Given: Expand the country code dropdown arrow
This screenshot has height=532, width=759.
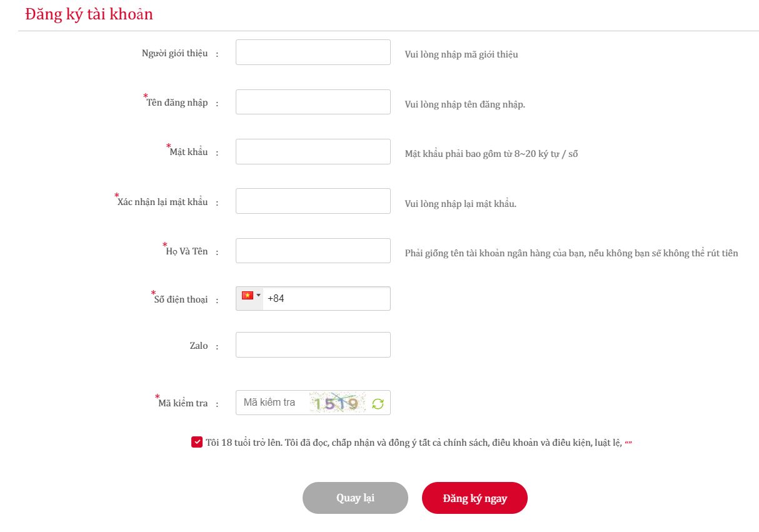Looking at the screenshot, I should (259, 296).
